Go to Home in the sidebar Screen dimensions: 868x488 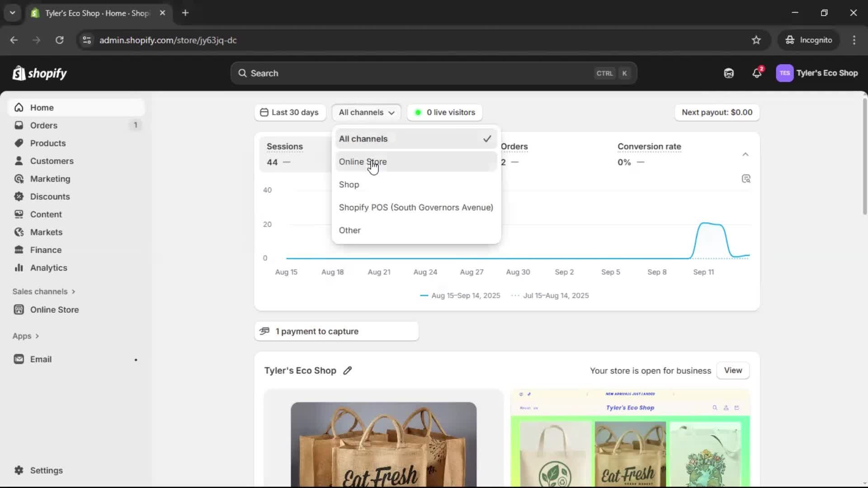76,108
